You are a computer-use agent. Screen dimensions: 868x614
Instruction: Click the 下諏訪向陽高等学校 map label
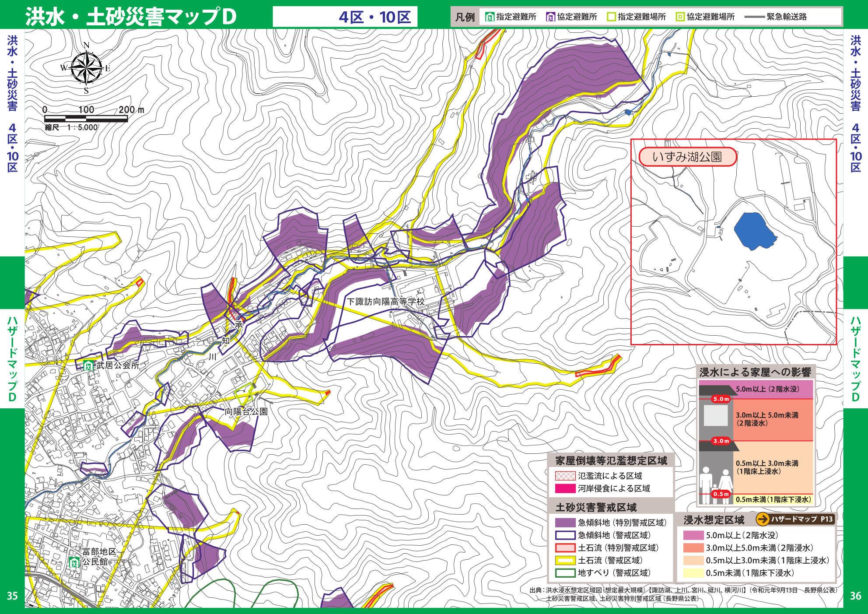point(386,302)
